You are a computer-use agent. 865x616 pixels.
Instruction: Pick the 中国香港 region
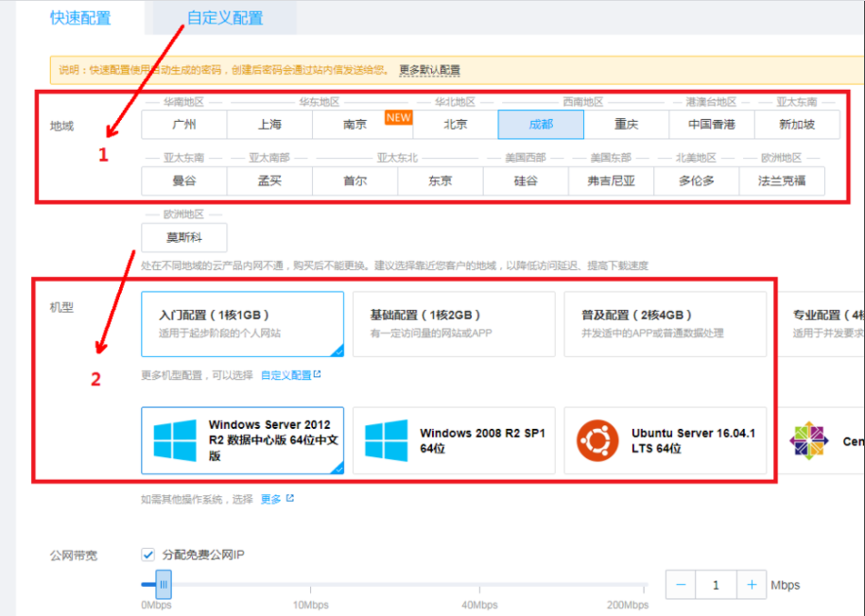click(712, 125)
